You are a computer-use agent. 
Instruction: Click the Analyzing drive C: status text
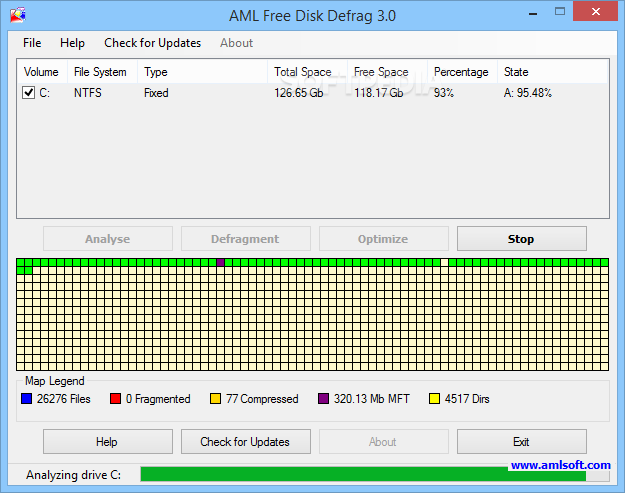[x=73, y=475]
